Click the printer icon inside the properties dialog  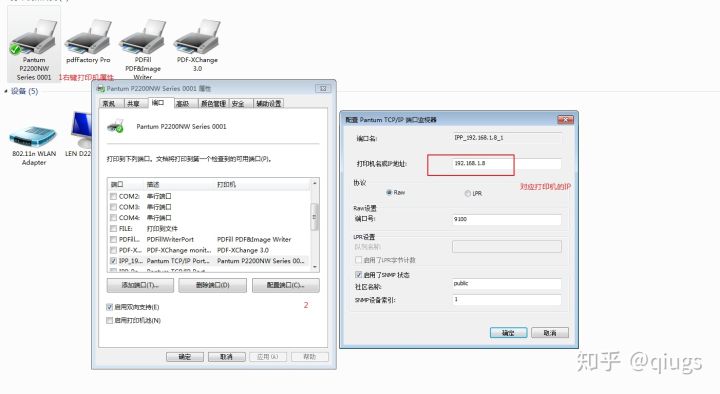(x=116, y=126)
